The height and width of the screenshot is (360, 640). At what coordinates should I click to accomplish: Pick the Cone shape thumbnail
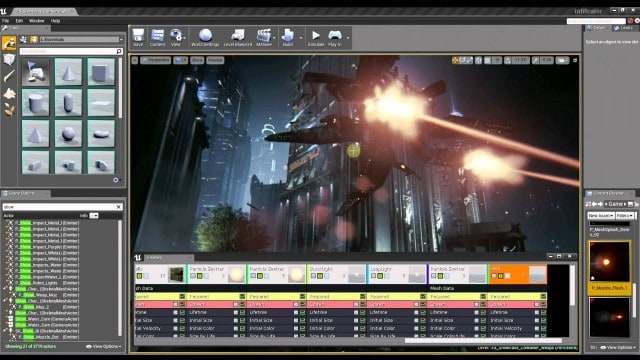coord(68,72)
